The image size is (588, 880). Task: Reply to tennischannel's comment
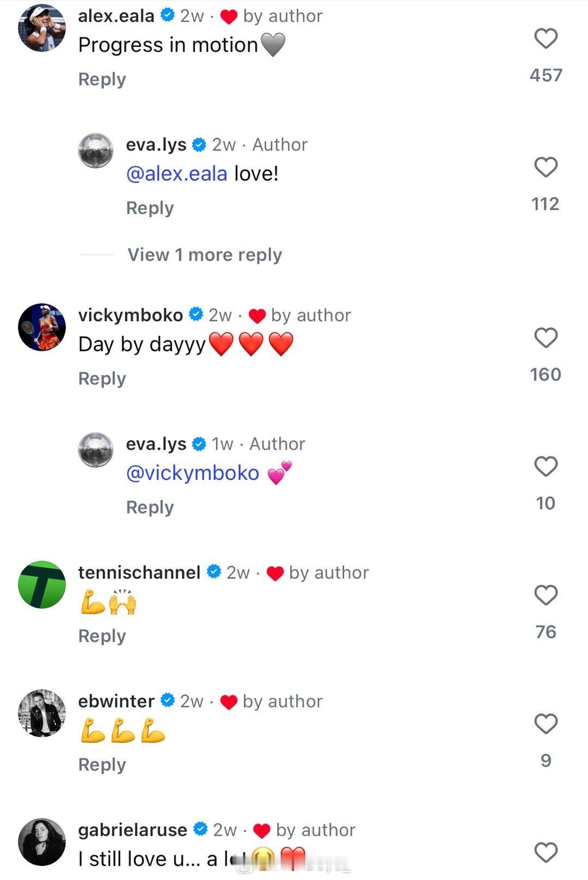tap(102, 636)
